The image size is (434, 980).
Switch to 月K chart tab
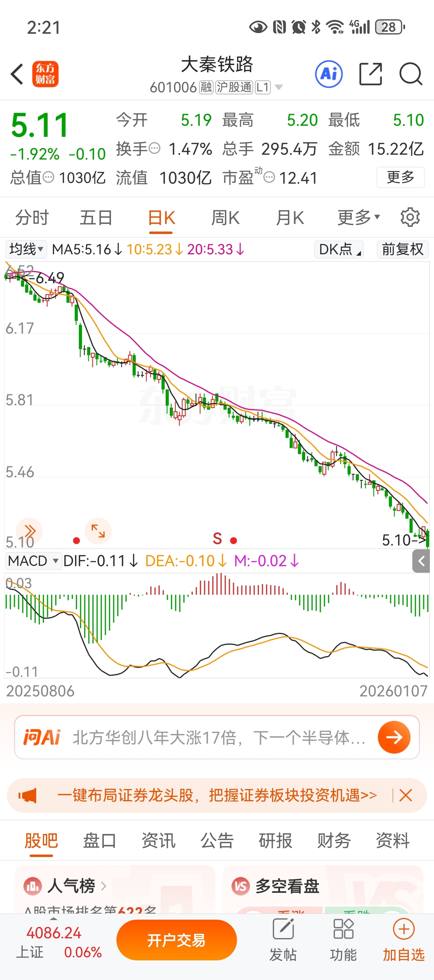(x=290, y=218)
